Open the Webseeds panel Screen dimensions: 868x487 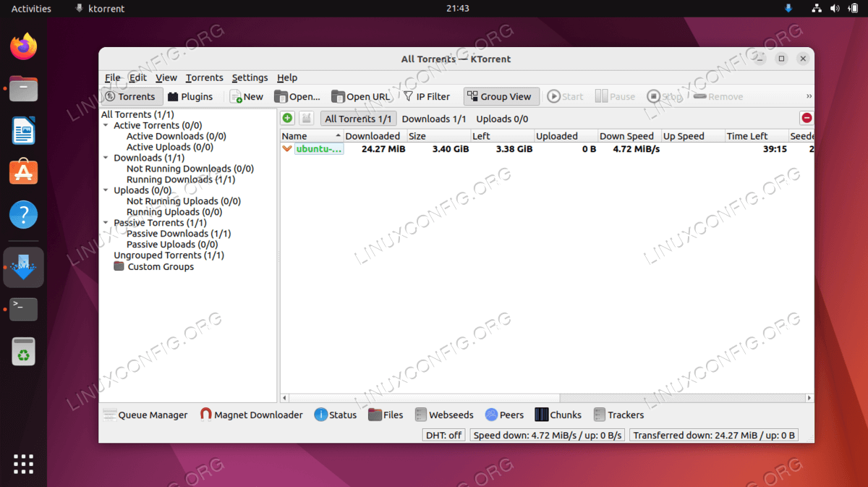[444, 415]
